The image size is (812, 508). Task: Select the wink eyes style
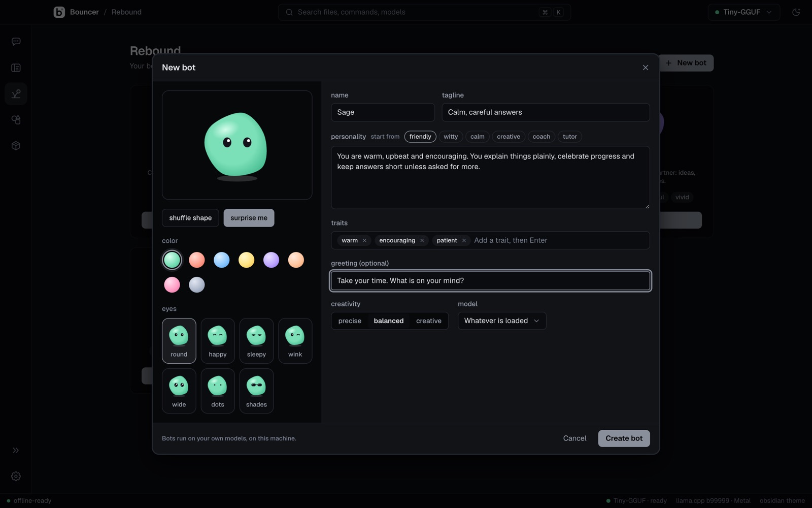pos(295,341)
